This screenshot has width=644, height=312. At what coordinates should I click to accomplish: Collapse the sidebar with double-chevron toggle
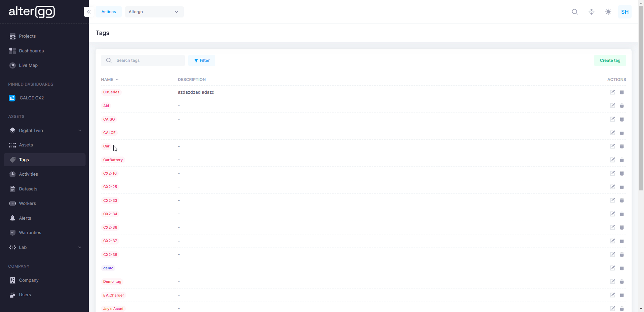88,11
